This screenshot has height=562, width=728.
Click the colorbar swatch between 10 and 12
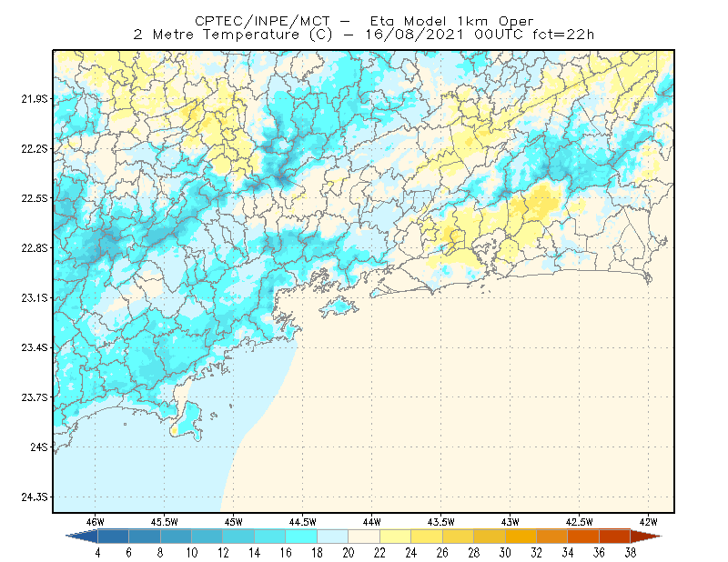pos(207,537)
